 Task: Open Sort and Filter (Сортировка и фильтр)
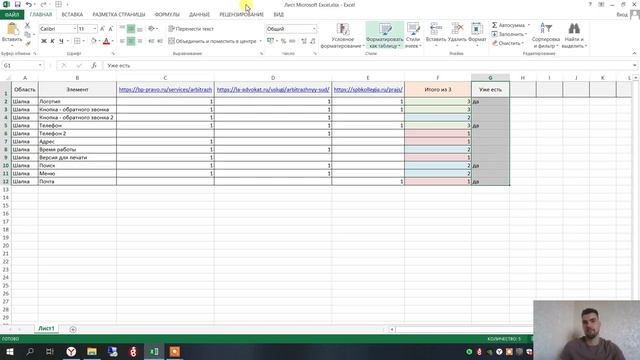click(x=546, y=36)
